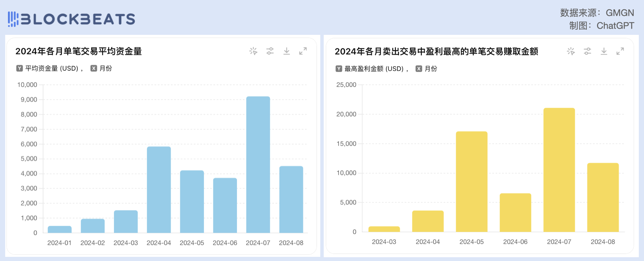
Task: Download the highest profit chart
Action: [604, 51]
